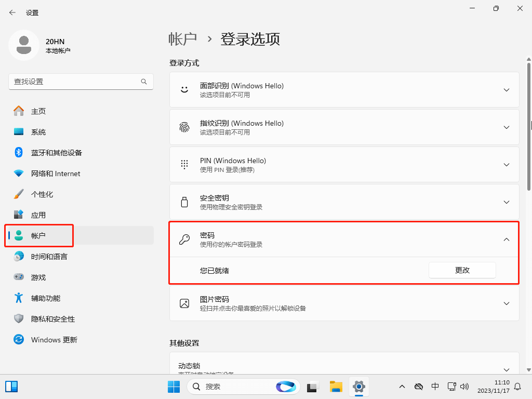Click the 主页 home icon in sidebar
The height and width of the screenshot is (399, 532).
[19, 111]
